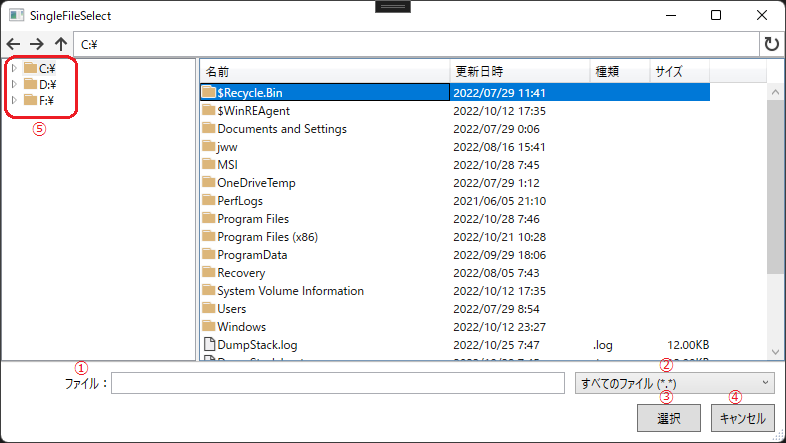Screen dimensions: 786x443
Task: Expand the C:¥ drive tree node
Action: click(x=14, y=68)
